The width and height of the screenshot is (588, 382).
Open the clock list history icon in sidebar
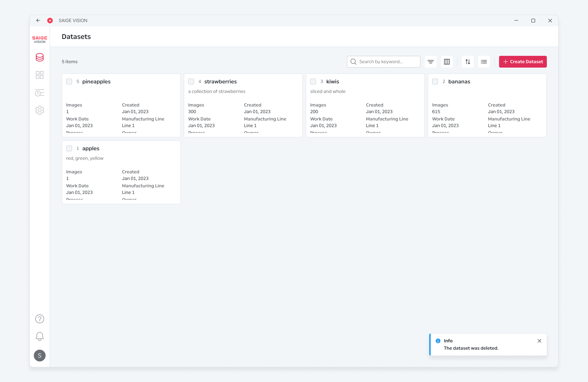[x=40, y=93]
